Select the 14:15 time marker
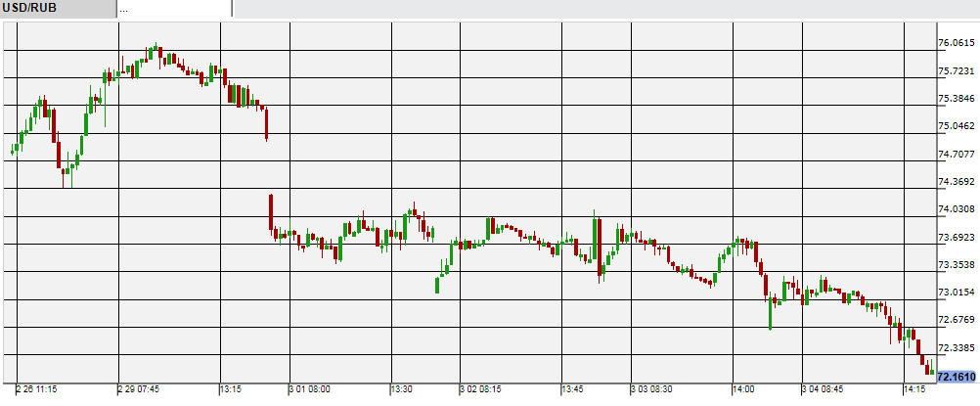 (x=913, y=389)
